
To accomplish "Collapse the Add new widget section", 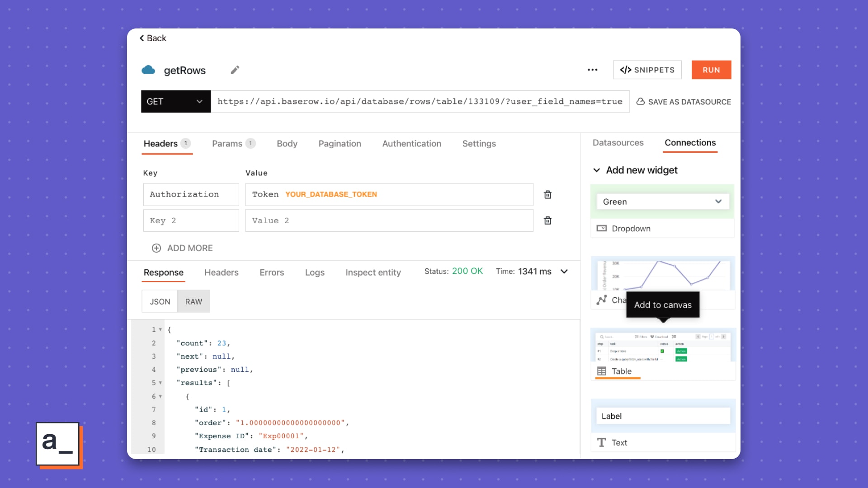I will click(597, 170).
